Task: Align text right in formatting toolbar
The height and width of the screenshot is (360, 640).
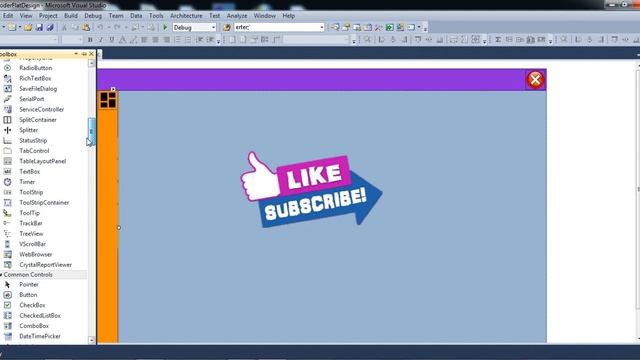Action: coord(167,40)
